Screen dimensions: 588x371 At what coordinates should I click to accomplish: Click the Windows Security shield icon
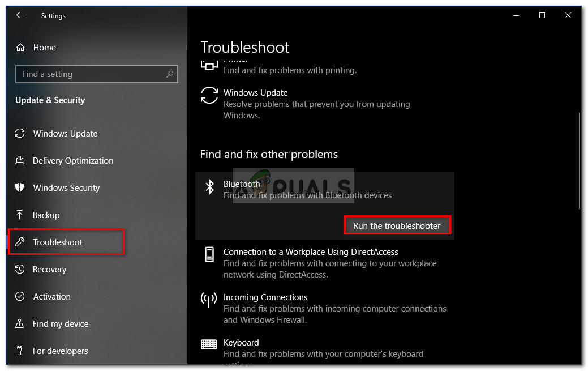click(20, 187)
